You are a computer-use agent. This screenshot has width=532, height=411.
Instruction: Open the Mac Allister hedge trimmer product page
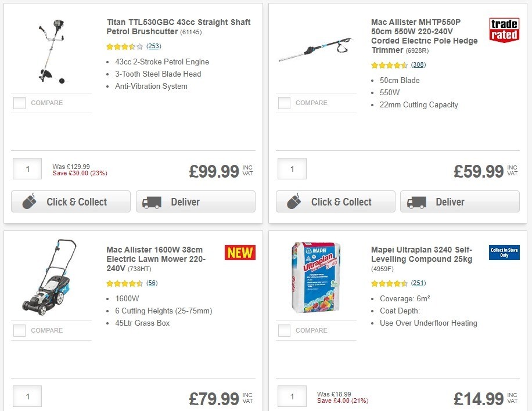click(x=423, y=31)
